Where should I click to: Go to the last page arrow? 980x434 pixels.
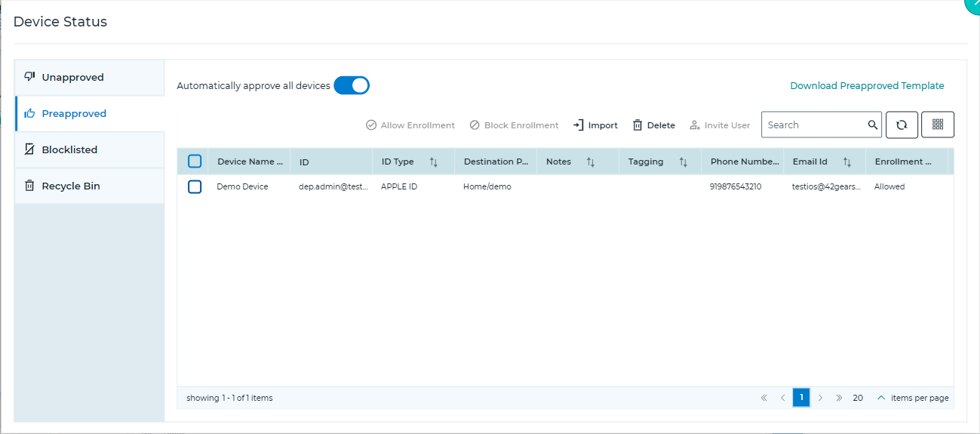pos(839,398)
